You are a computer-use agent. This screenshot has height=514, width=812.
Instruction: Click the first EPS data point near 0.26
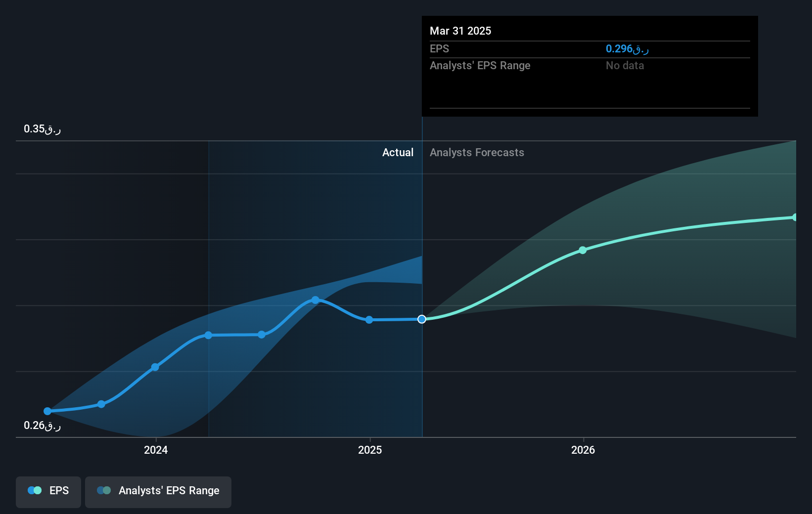[47, 411]
